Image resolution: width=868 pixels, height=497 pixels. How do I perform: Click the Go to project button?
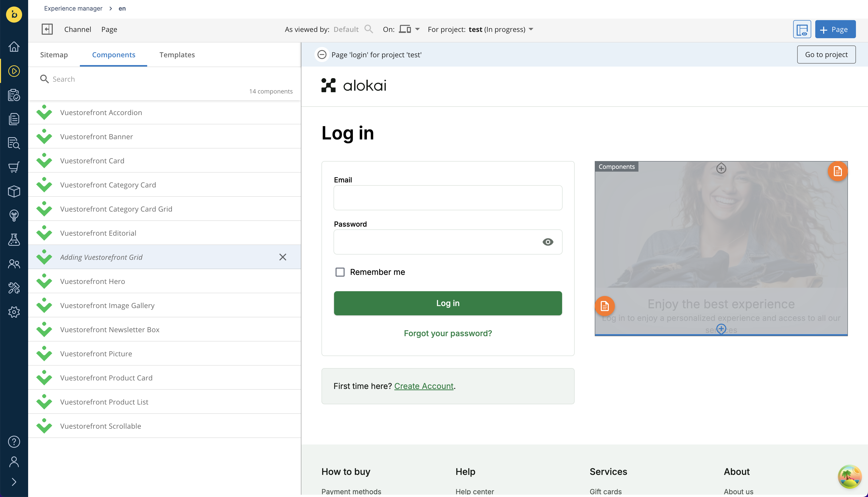click(826, 55)
